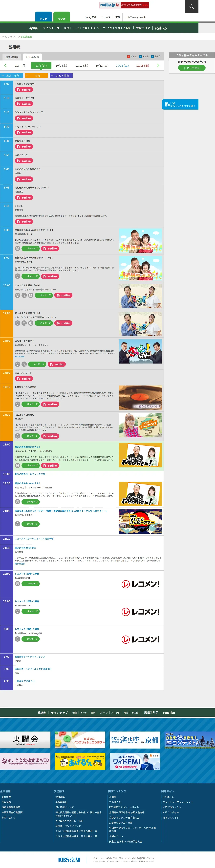The image size is (215, 868).
Task: Click 海と日本 PROJECT in 京都 banner
Action: coord(134,740)
